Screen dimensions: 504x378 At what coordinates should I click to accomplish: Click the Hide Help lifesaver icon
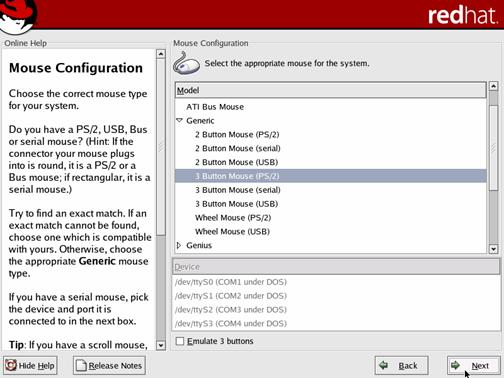point(11,365)
